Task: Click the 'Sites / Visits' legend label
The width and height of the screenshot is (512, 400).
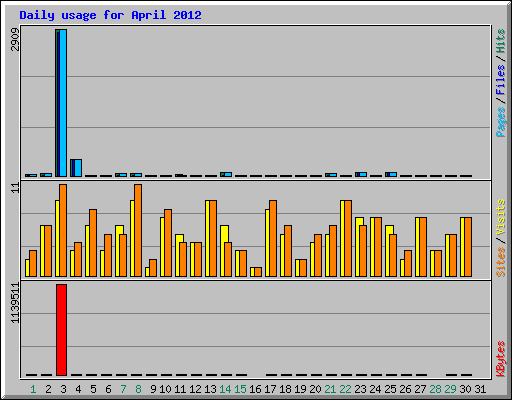Action: click(x=500, y=238)
